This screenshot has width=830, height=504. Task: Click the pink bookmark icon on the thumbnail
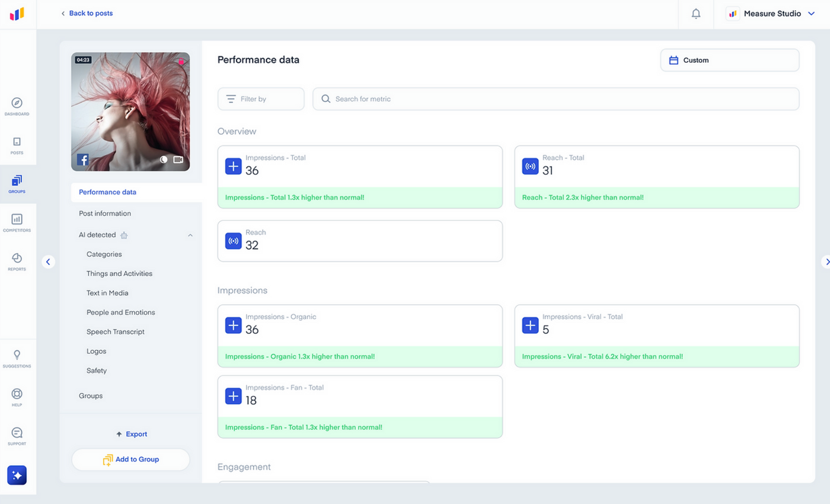click(x=181, y=62)
